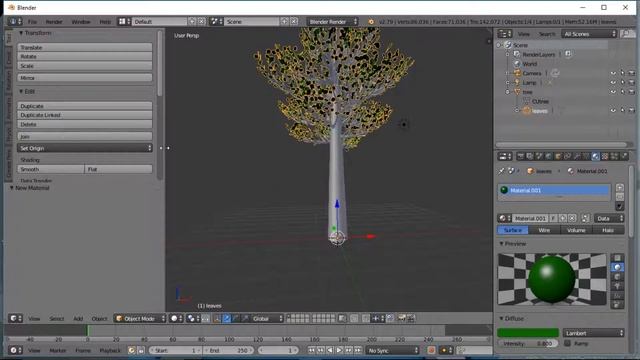Open the Particles properties tab icon
Viewport: 640px width, 360px height.
coord(614,156)
